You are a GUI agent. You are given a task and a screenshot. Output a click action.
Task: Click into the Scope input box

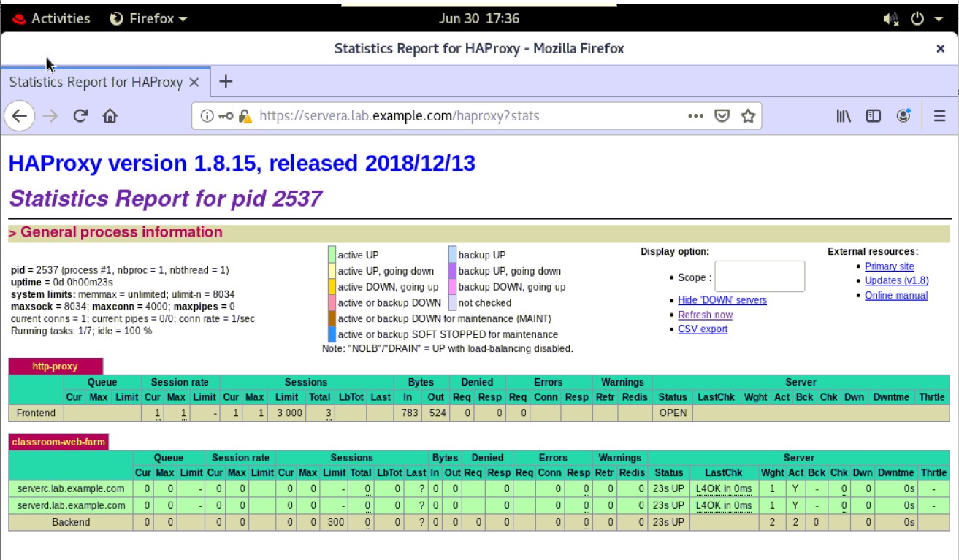(x=760, y=277)
